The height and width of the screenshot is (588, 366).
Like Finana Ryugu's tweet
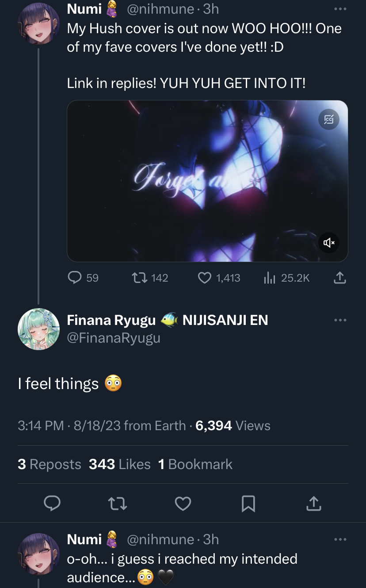point(183,503)
